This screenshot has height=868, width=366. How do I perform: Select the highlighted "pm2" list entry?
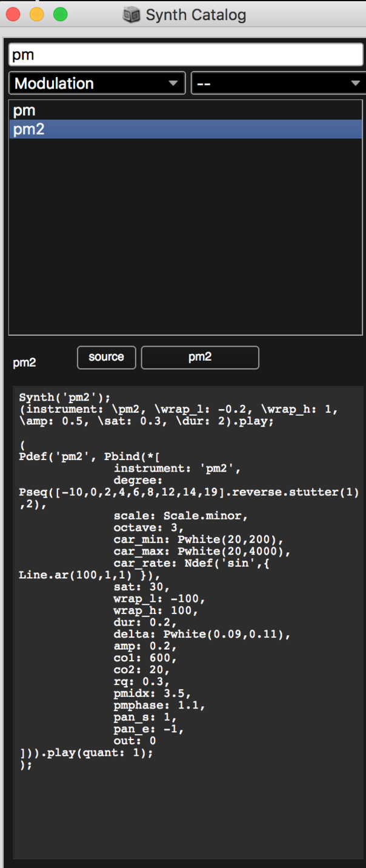pos(29,130)
